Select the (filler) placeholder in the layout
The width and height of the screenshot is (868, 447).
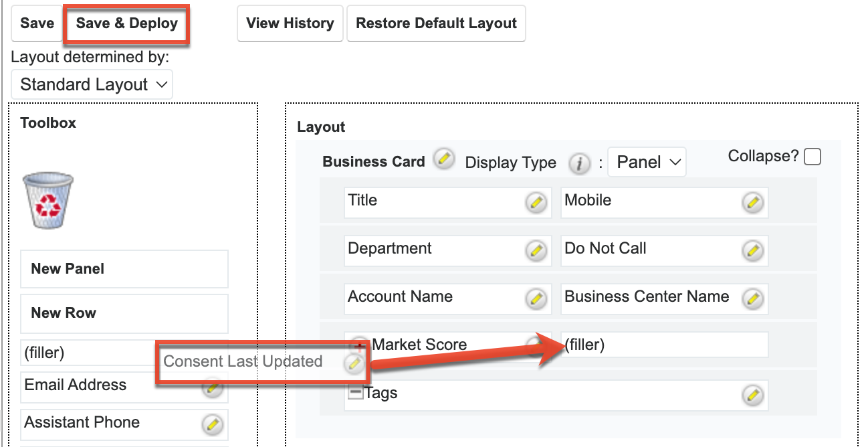pos(662,345)
